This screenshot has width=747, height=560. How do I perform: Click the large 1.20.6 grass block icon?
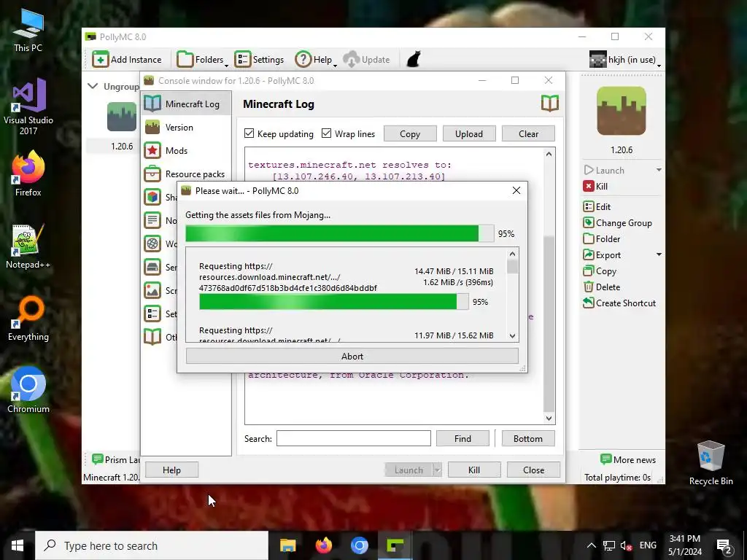coord(622,111)
